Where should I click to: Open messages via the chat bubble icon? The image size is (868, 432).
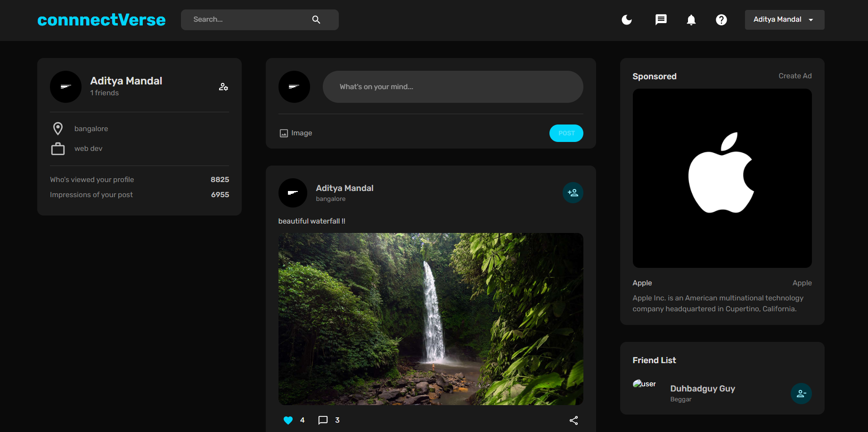pos(661,20)
